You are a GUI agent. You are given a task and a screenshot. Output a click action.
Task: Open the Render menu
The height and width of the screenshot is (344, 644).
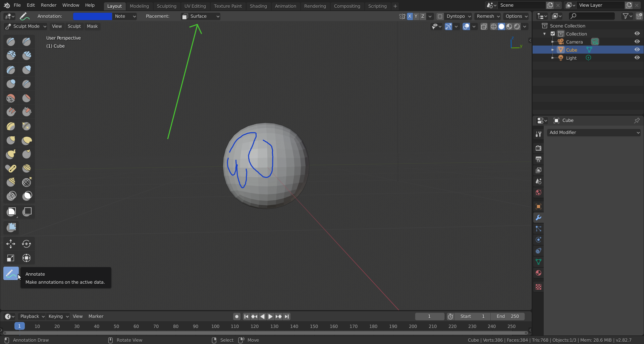point(49,5)
